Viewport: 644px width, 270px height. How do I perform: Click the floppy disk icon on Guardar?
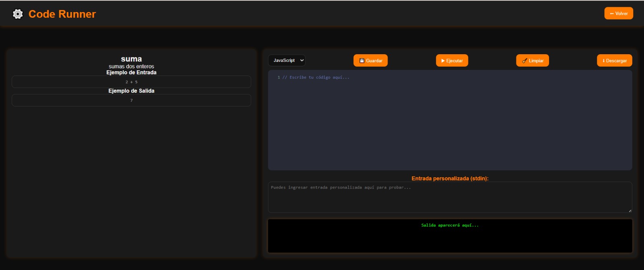tap(361, 61)
